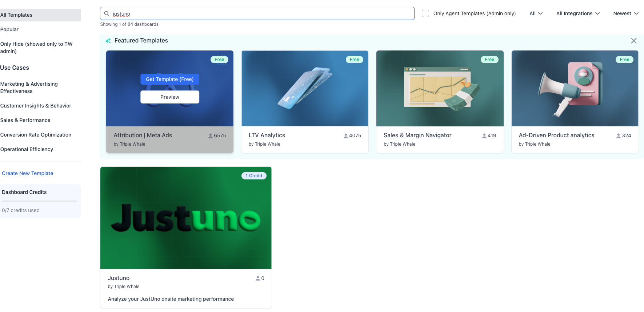The height and width of the screenshot is (312, 644).
Task: Click user count icon on Attribution Meta Ads
Action: (211, 136)
